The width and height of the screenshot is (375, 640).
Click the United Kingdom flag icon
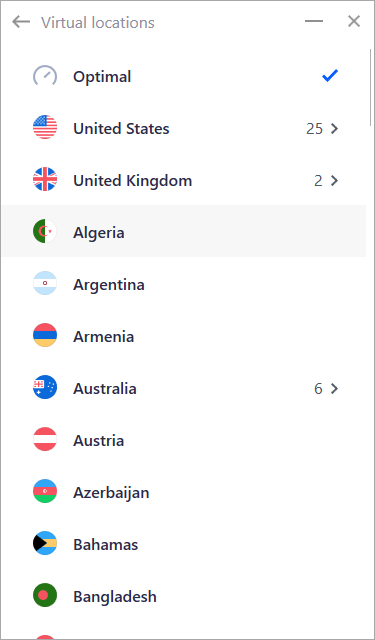point(45,180)
